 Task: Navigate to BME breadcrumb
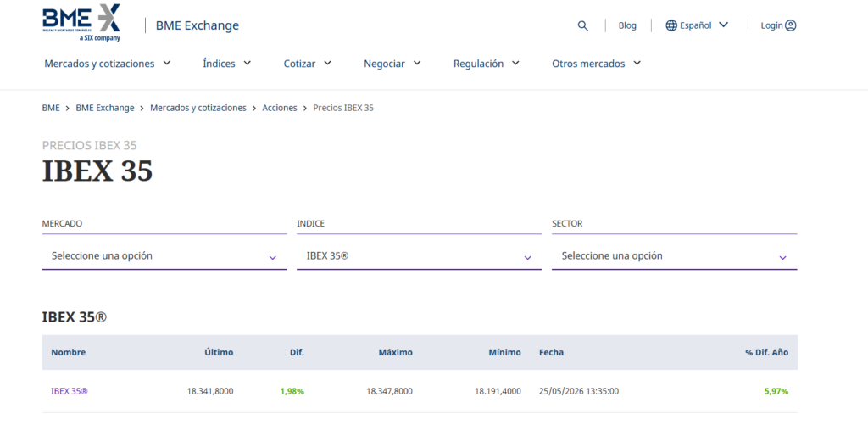click(x=51, y=108)
